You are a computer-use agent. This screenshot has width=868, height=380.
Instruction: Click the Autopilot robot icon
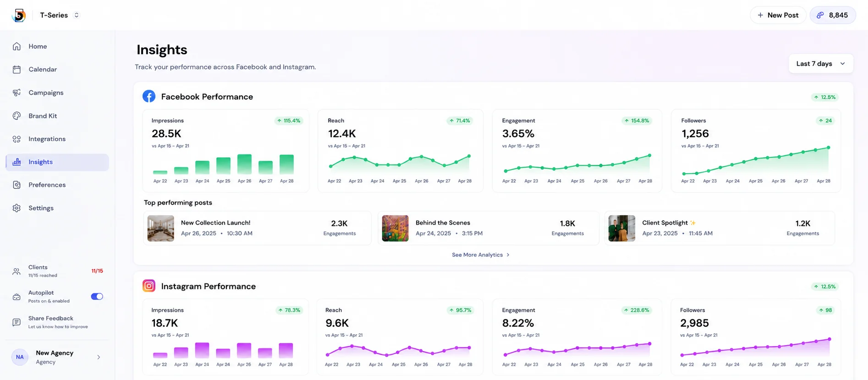16,297
